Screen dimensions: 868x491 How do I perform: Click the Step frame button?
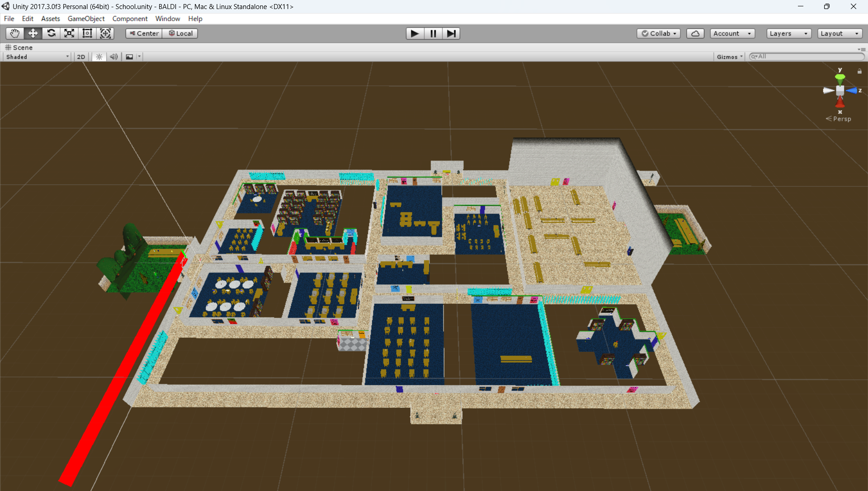[451, 33]
